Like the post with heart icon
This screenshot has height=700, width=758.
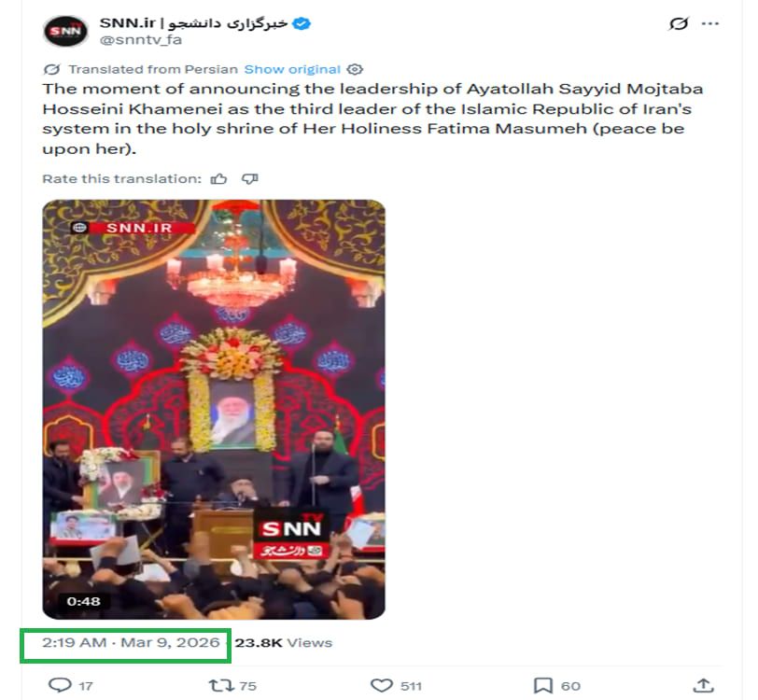coord(382,685)
